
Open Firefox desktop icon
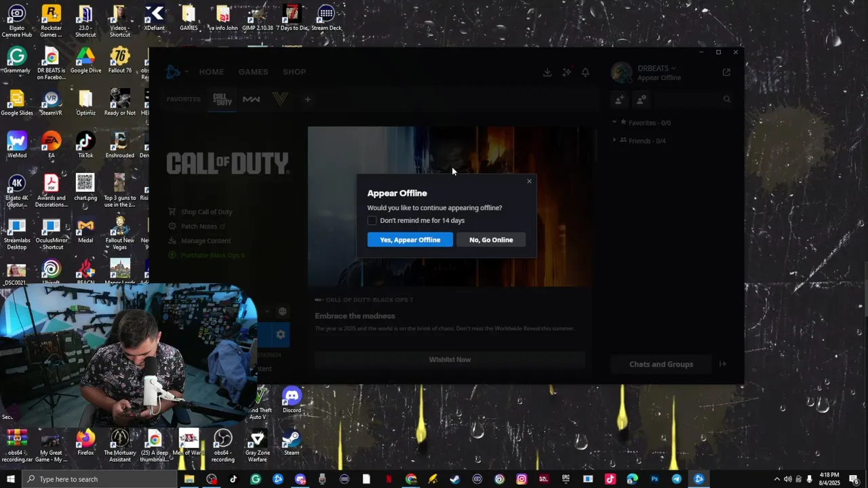coord(85,443)
